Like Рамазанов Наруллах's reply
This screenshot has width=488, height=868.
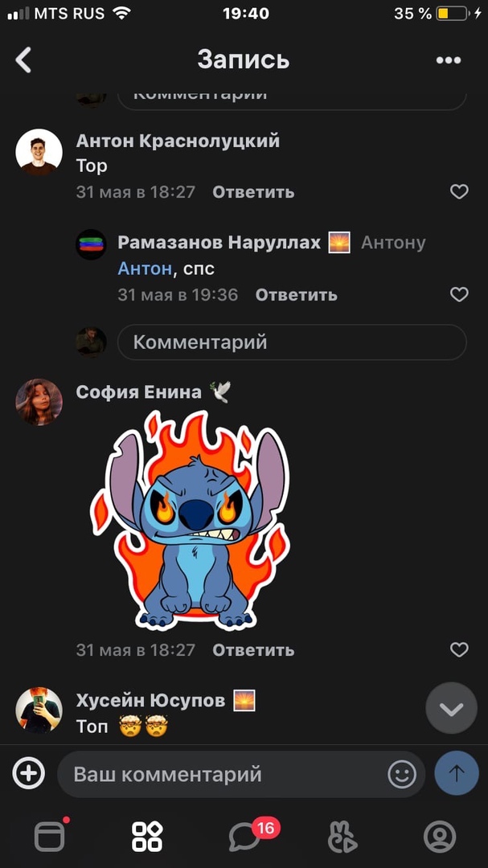tap(458, 294)
